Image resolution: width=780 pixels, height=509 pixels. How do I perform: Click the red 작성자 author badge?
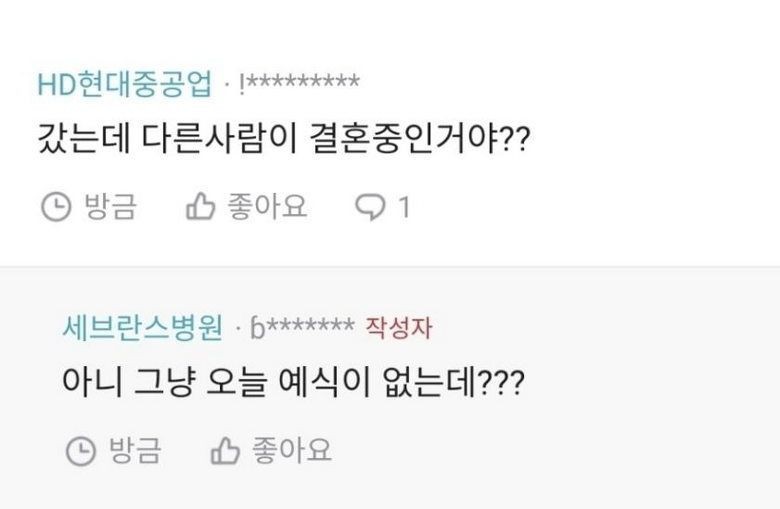(400, 327)
